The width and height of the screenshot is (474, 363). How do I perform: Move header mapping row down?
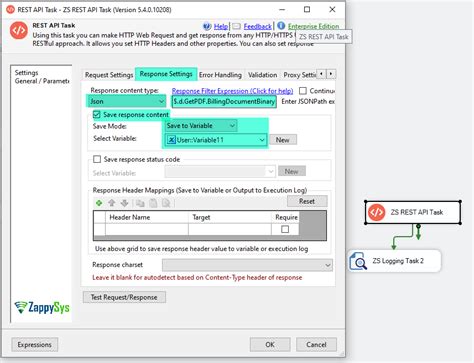pyautogui.click(x=124, y=203)
